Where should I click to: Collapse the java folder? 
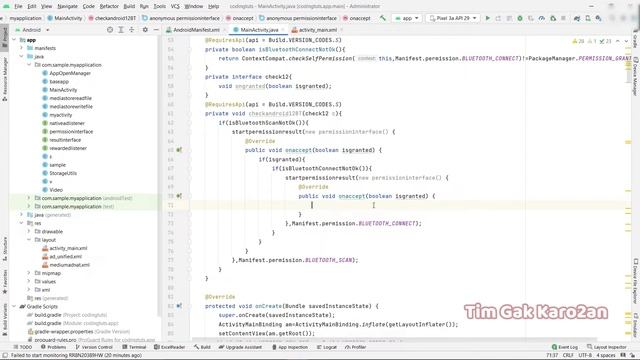coord(22,56)
